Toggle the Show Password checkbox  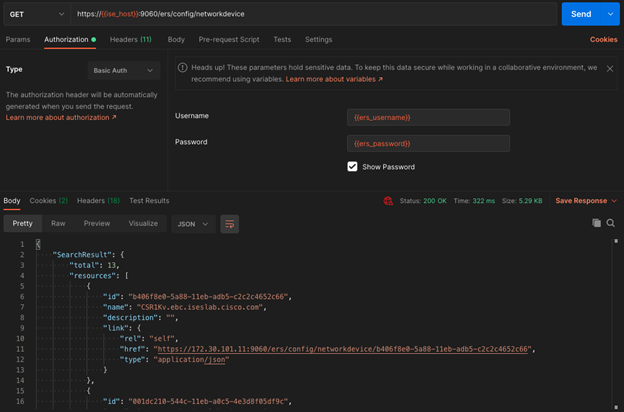coord(352,167)
